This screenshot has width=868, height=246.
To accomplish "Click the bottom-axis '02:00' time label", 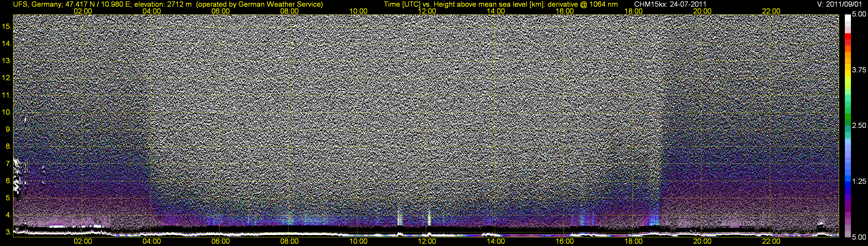I will (x=82, y=241).
